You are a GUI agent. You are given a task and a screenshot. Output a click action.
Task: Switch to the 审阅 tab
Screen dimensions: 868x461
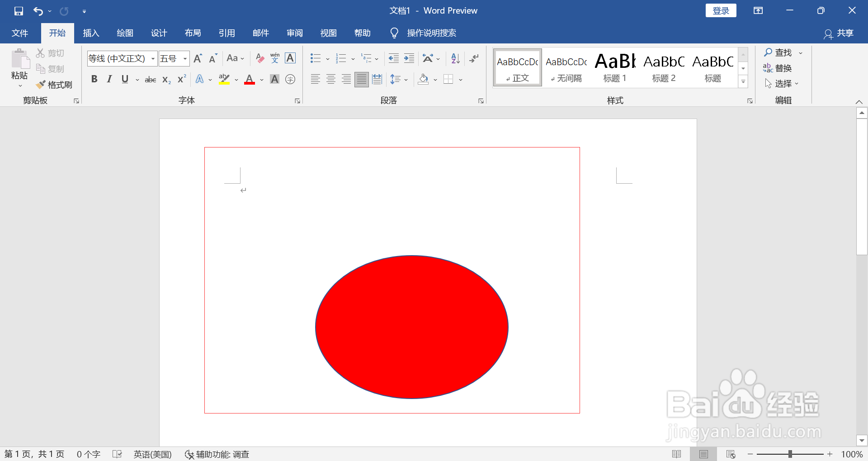[294, 33]
